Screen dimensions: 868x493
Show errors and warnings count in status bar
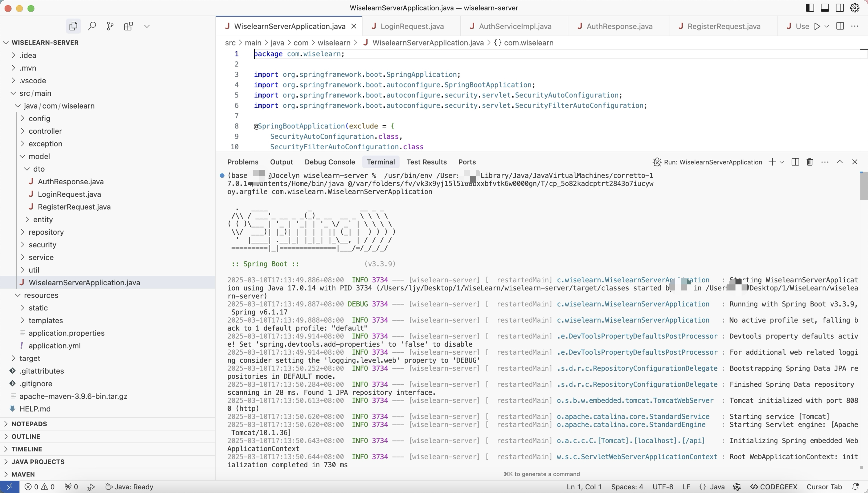pos(40,487)
